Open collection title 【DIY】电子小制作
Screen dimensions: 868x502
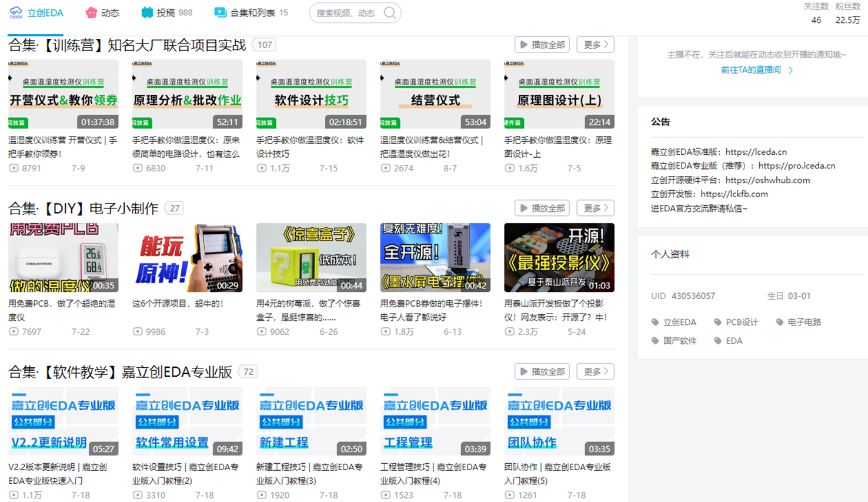[84, 208]
